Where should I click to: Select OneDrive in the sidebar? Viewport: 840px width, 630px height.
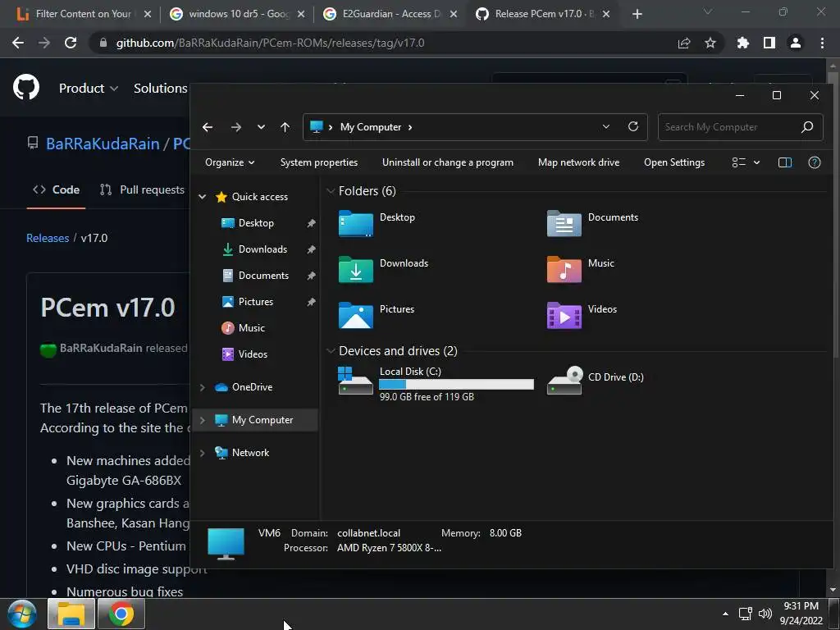(252, 387)
